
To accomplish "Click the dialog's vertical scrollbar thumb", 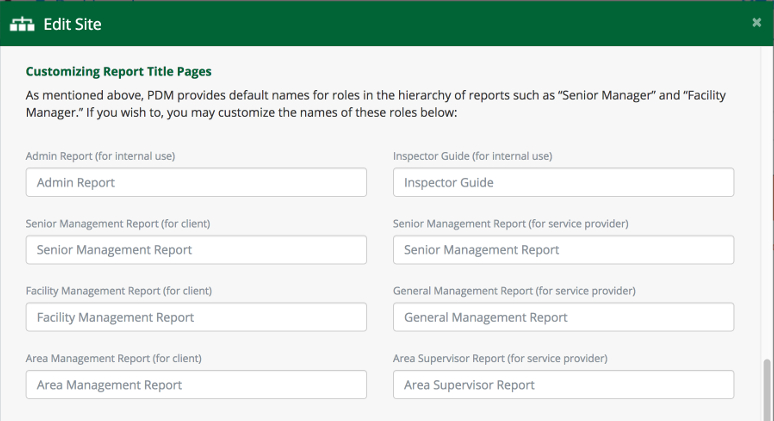I will tap(767, 390).
